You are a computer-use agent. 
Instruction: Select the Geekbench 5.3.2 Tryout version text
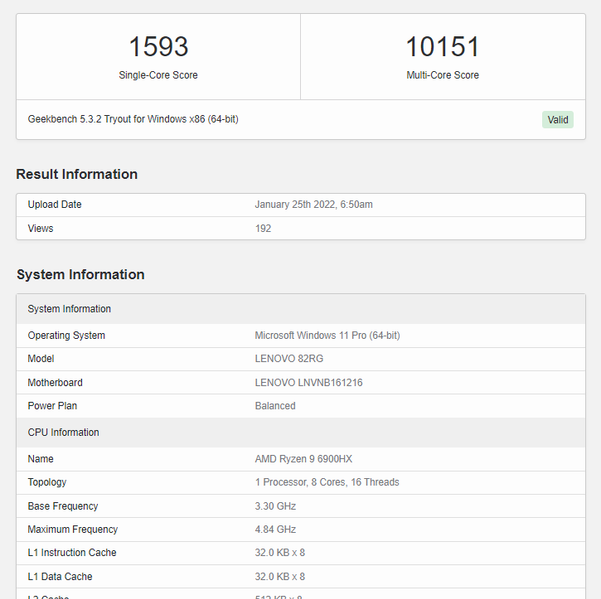(x=133, y=119)
